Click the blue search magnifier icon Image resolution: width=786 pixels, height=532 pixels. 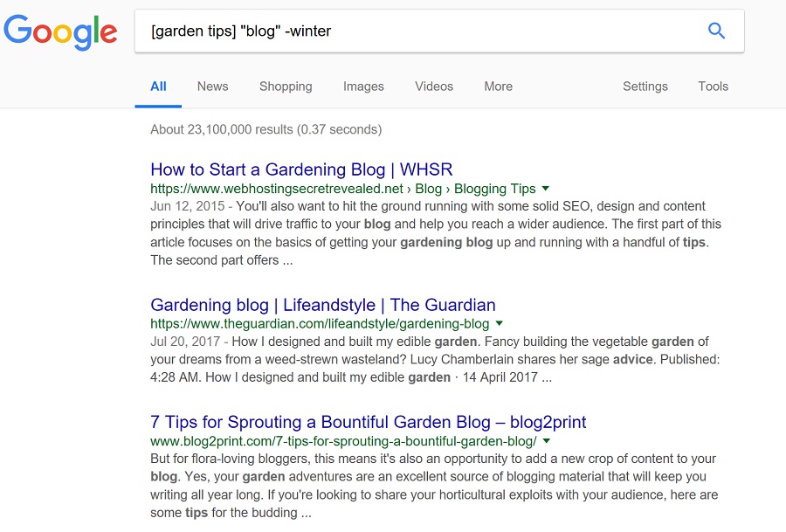716,31
